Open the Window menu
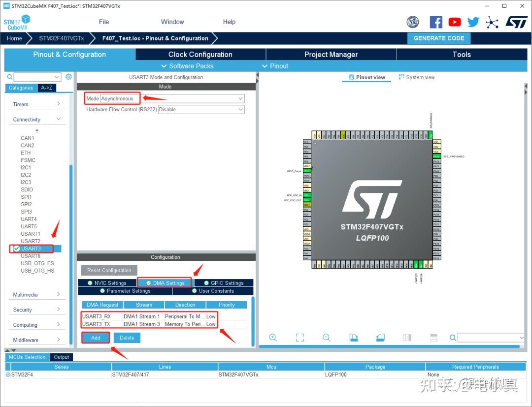Image resolution: width=532 pixels, height=407 pixels. pyautogui.click(x=172, y=22)
